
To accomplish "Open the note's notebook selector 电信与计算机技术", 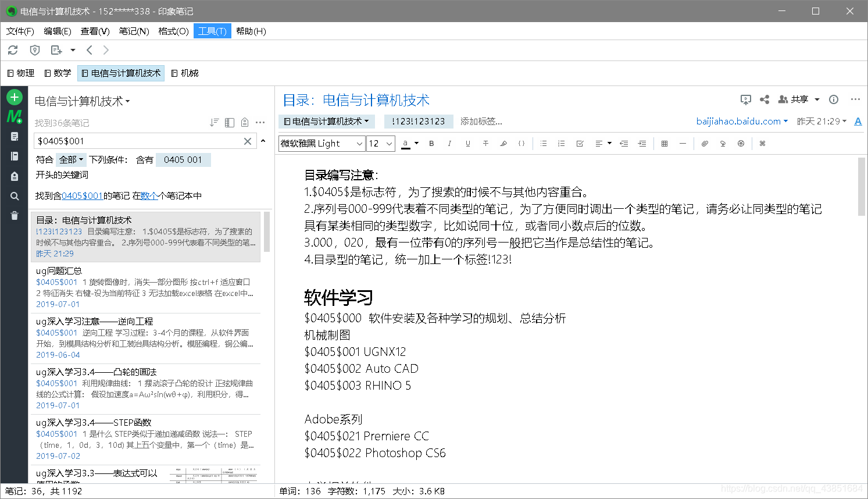I will [327, 122].
